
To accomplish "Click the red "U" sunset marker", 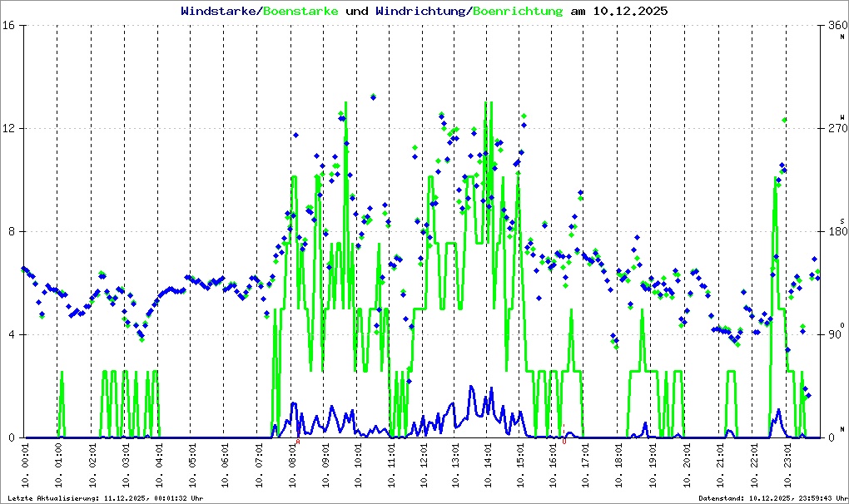I will click(x=564, y=442).
